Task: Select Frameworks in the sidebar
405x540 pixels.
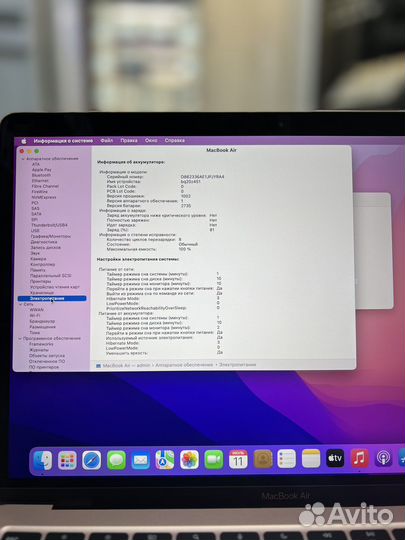Action: coord(41,344)
